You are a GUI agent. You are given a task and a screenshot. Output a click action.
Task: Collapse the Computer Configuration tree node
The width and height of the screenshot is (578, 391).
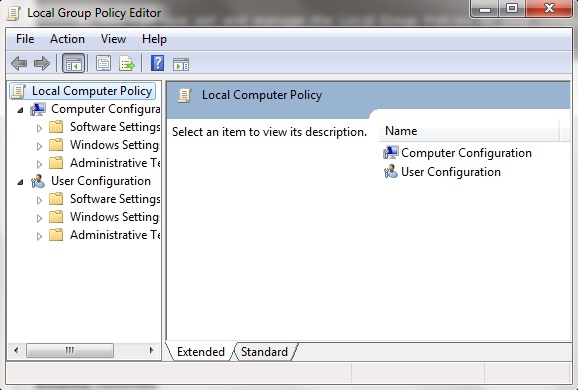[21, 110]
